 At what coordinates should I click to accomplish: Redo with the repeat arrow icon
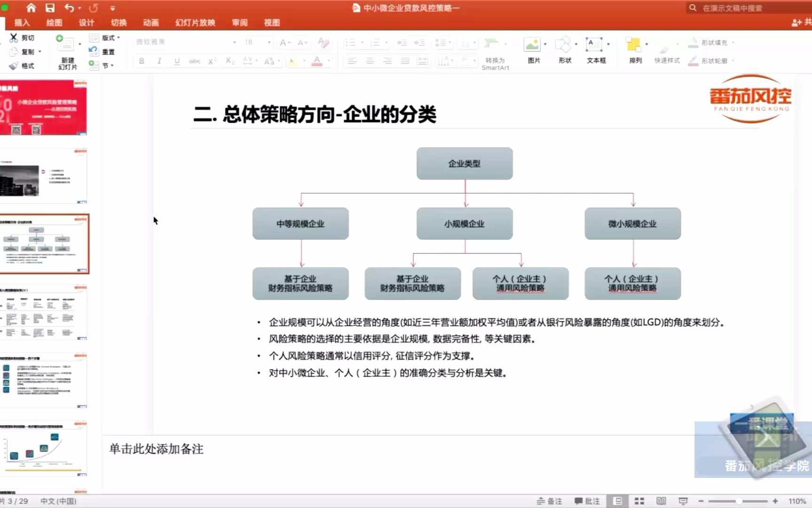94,8
